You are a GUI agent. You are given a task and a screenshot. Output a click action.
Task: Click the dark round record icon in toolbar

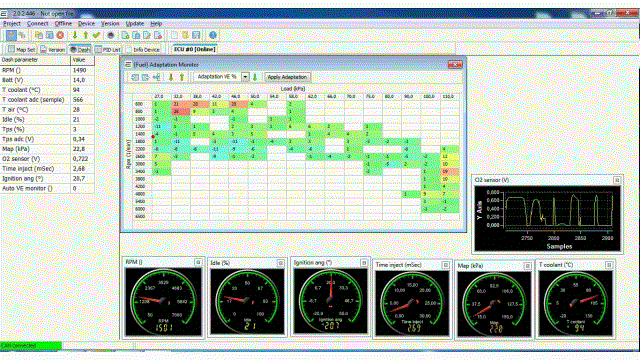click(111, 35)
